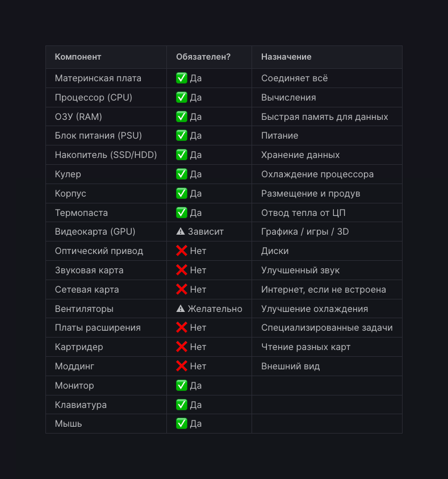Click the Клавиатура cell
Viewport: 448px width, 479px height.
click(x=81, y=405)
